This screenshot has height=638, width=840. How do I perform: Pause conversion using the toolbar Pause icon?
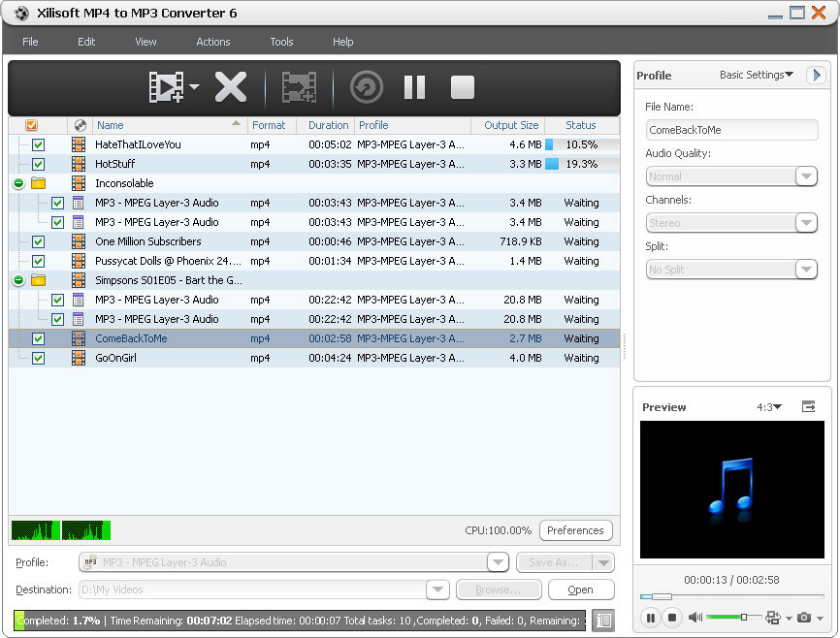[x=414, y=88]
